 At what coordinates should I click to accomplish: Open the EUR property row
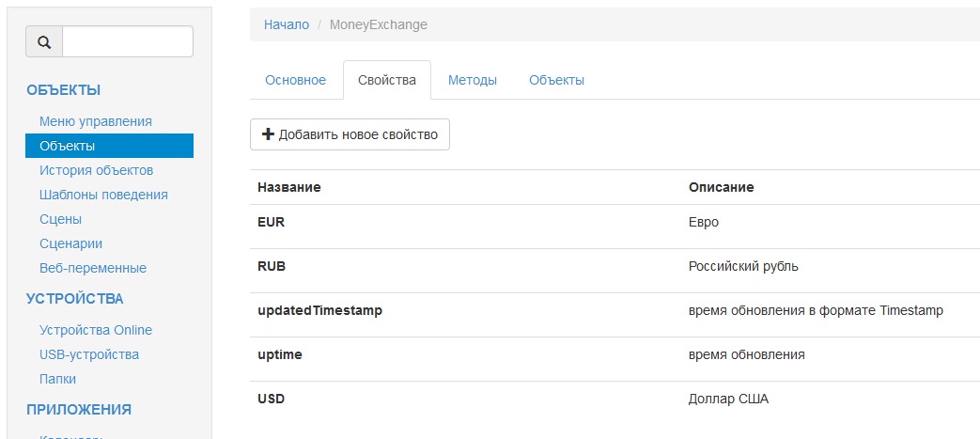click(271, 223)
